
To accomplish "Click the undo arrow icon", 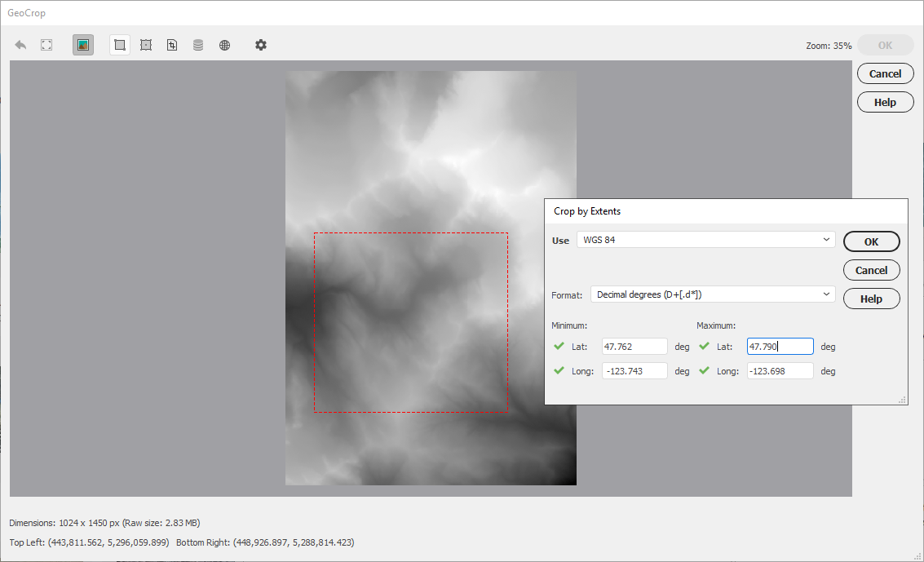I will coord(20,45).
